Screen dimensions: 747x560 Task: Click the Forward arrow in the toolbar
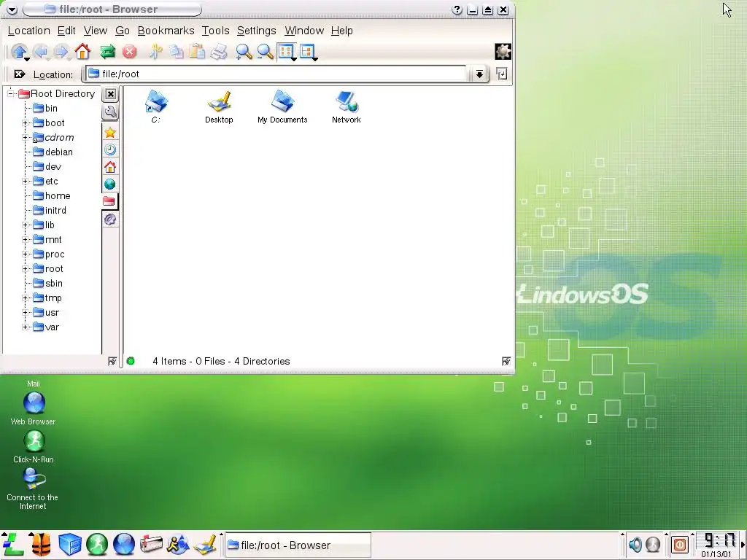(61, 52)
